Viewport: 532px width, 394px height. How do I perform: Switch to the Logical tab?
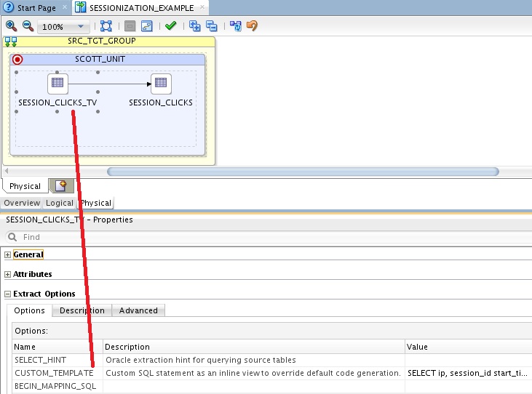[x=60, y=203]
